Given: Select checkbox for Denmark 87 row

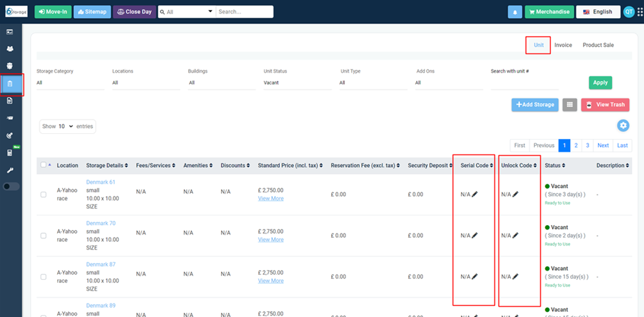Looking at the screenshot, I should point(44,276).
